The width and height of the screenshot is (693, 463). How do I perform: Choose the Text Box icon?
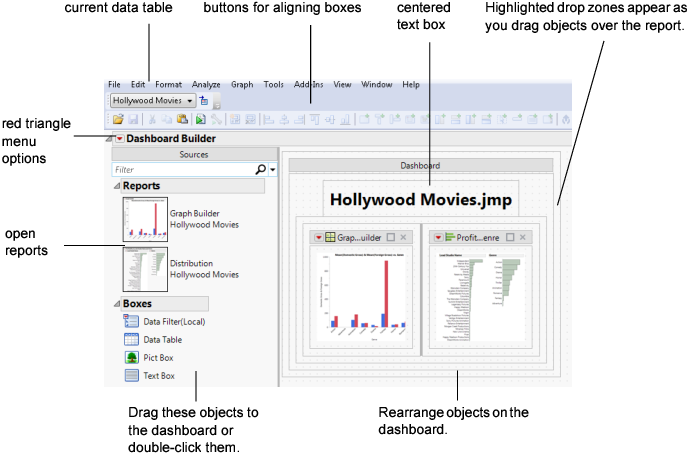(131, 376)
